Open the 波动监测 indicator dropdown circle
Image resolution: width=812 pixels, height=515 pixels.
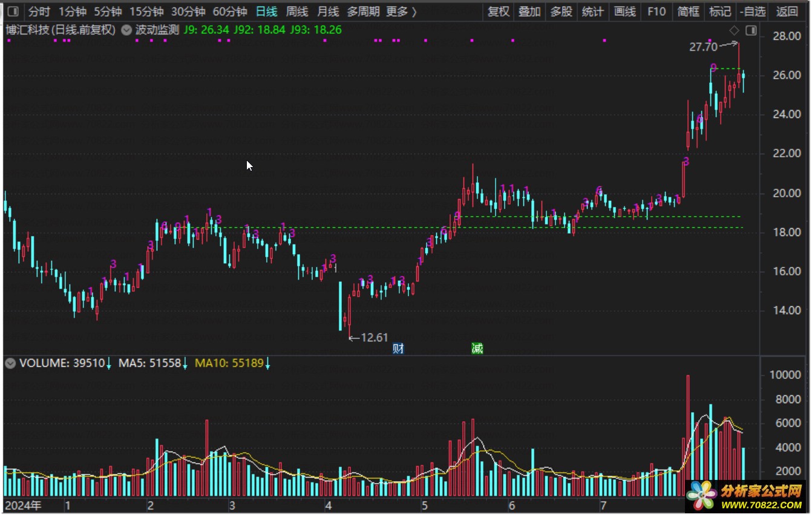click(x=126, y=30)
